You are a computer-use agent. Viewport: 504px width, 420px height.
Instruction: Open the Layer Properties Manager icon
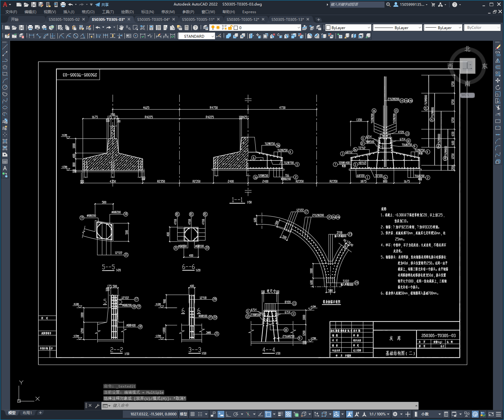pos(206,28)
